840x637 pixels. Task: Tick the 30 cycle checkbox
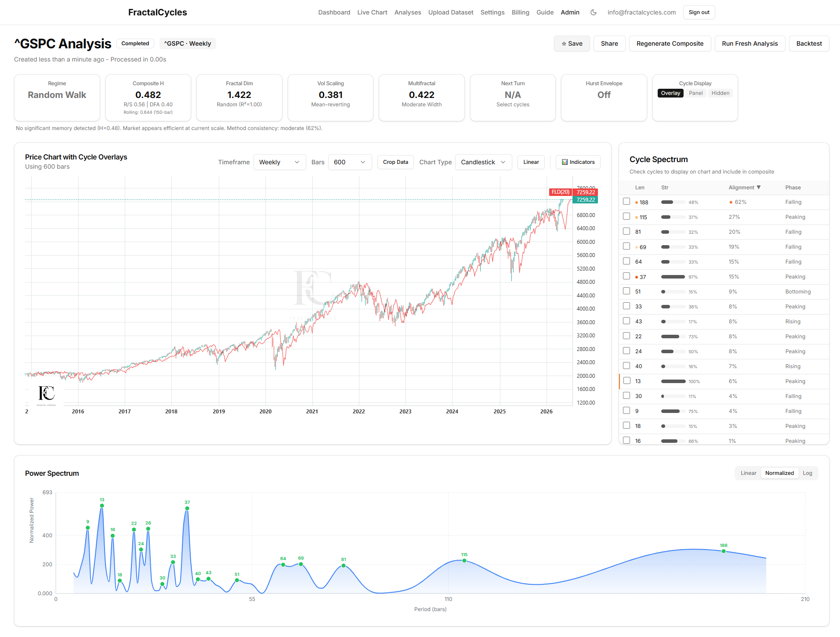click(626, 396)
